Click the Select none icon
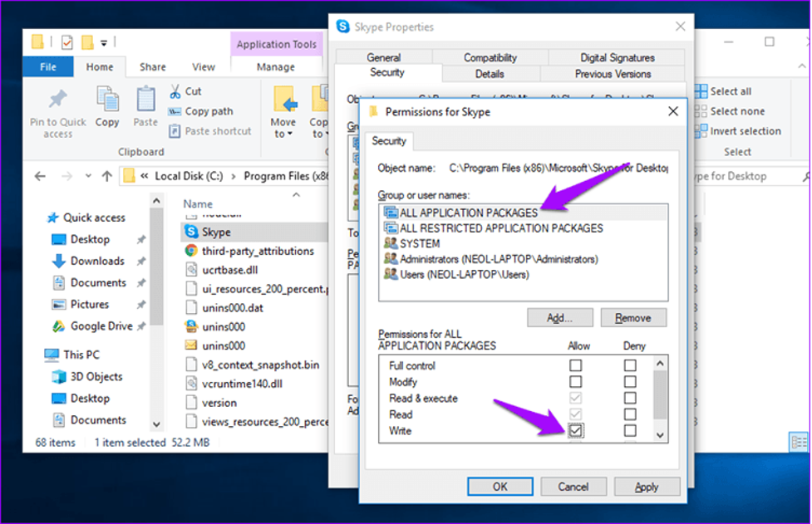The width and height of the screenshot is (812, 524). pos(701,111)
